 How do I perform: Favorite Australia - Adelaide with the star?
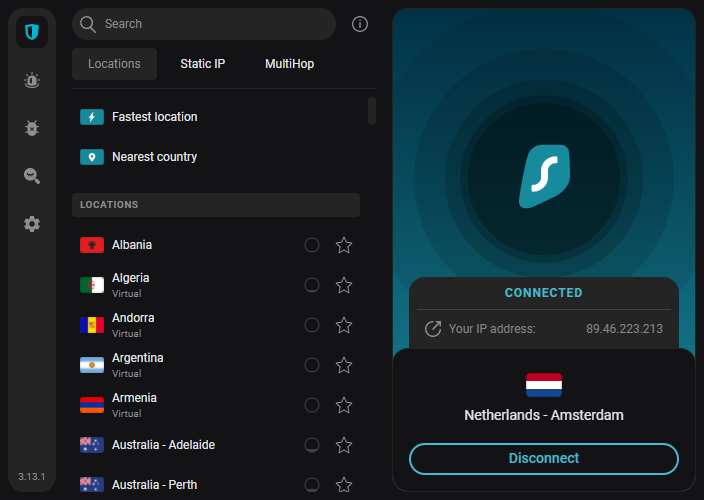(344, 445)
